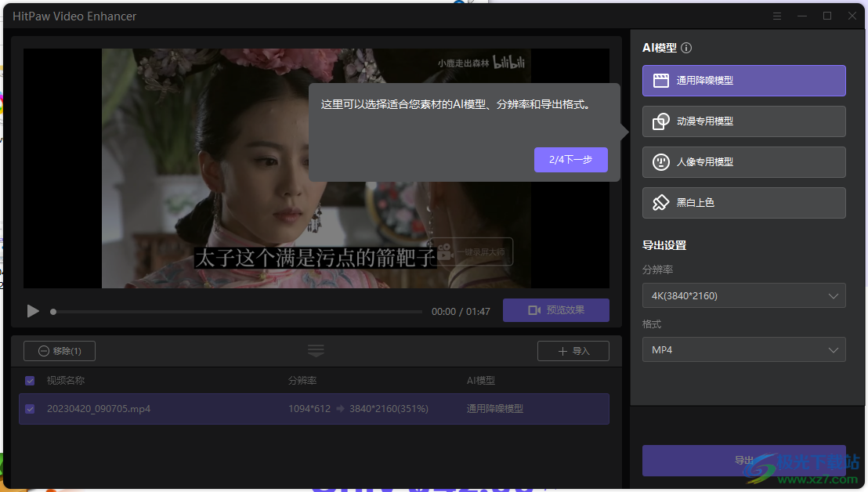Select the 动漫专用模型 AI model

click(x=743, y=121)
